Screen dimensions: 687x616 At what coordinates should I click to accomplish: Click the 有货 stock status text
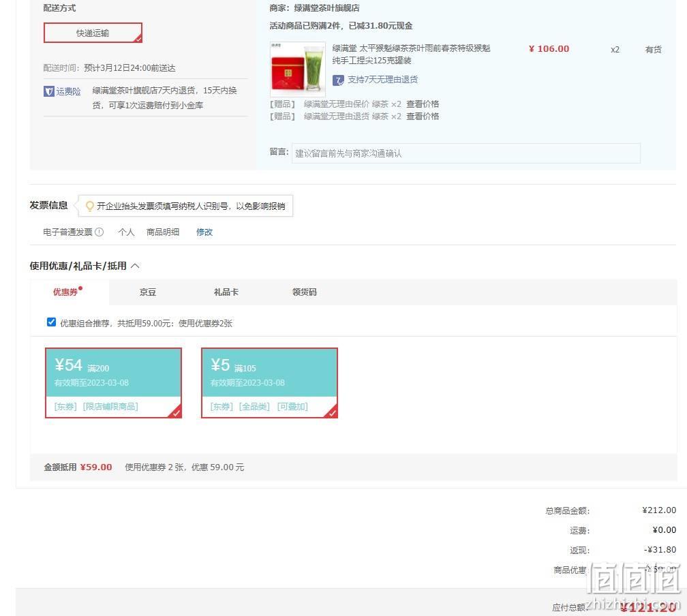(653, 50)
